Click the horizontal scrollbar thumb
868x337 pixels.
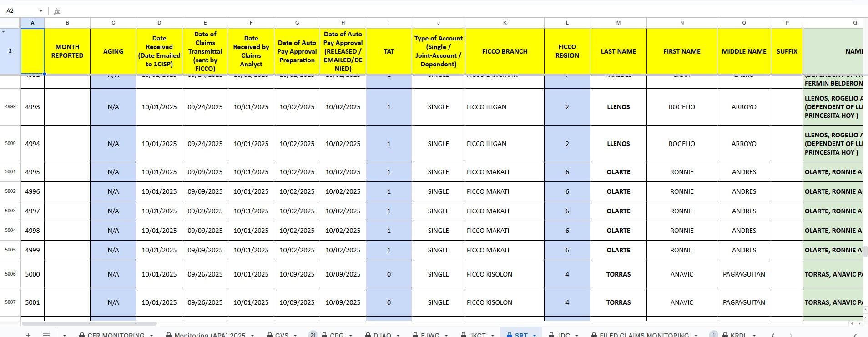89,324
